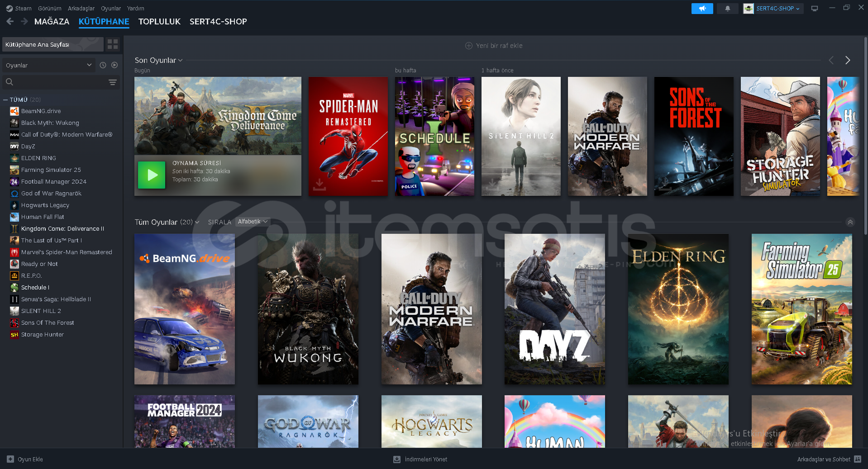Open the SERT4C-SHOP profile tab
This screenshot has height=469, width=868.
(218, 21)
